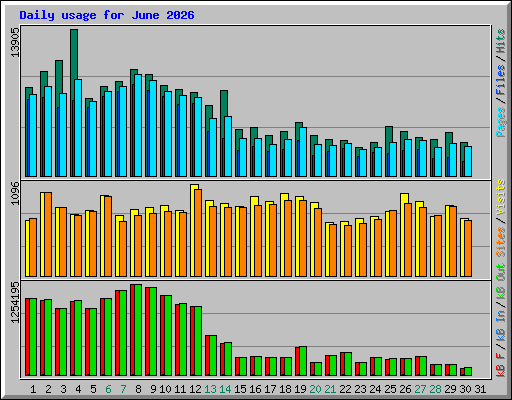Image resolution: width=512 pixels, height=400 pixels.
Task: Click day label 9 on x-axis
Action: [x=153, y=389]
